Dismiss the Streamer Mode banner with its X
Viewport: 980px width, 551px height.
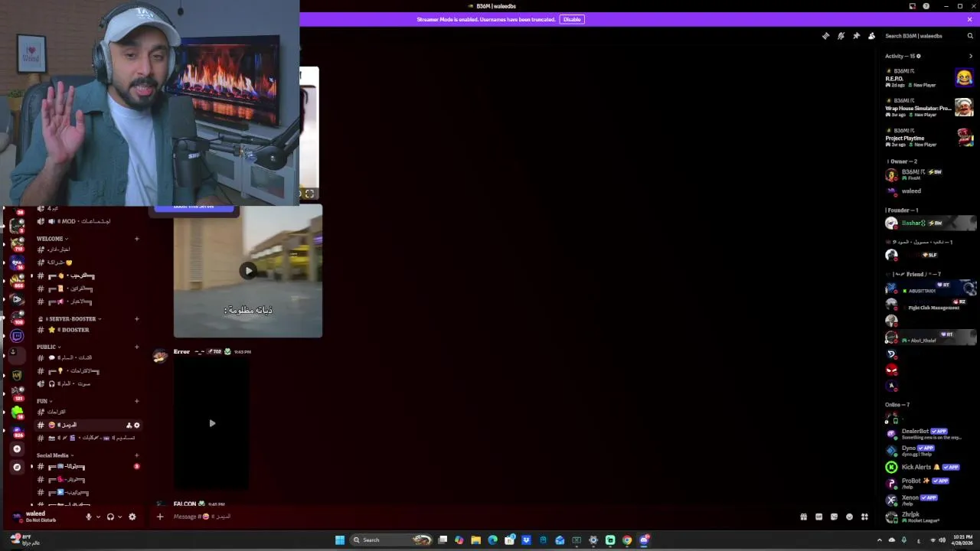pyautogui.click(x=969, y=19)
